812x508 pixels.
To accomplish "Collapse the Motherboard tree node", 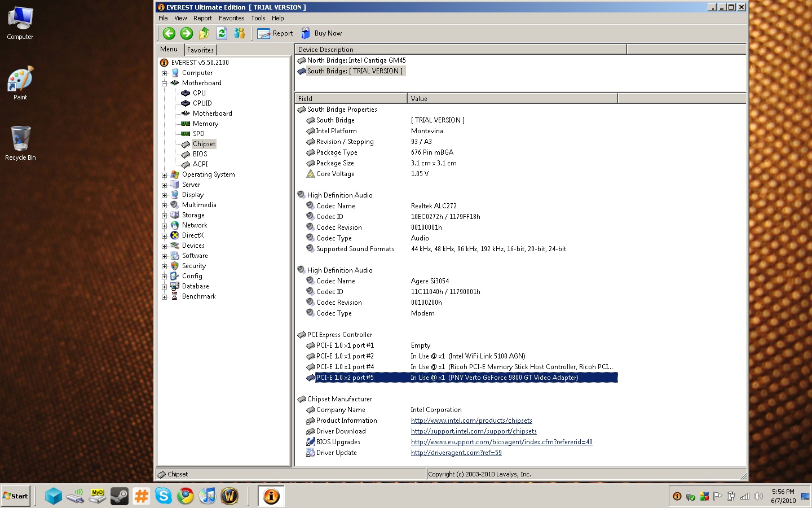I will click(x=164, y=84).
